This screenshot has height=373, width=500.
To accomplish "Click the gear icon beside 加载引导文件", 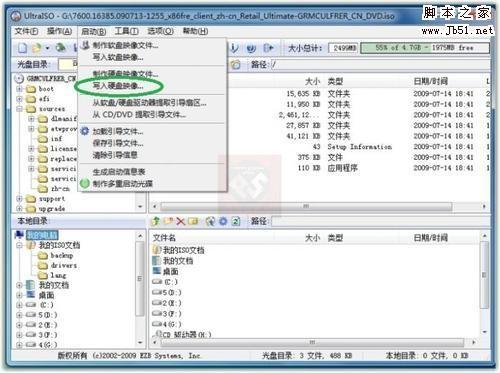I will 85,131.
